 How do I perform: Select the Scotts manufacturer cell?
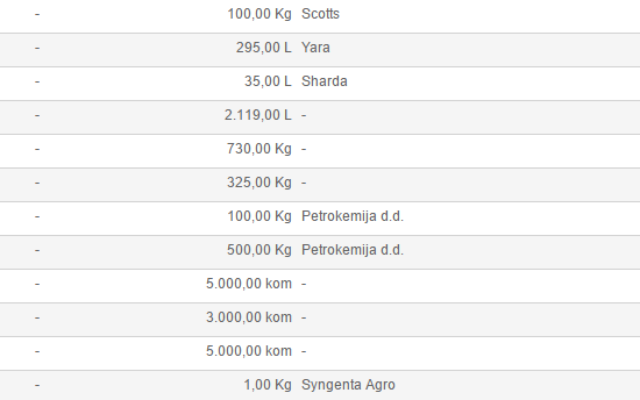point(320,14)
